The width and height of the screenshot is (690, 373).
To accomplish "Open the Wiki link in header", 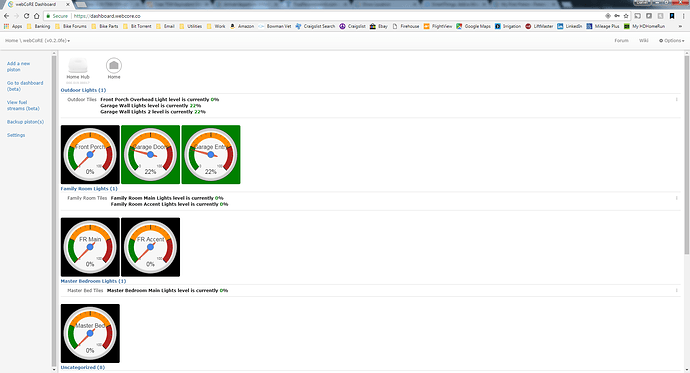I will pos(644,40).
